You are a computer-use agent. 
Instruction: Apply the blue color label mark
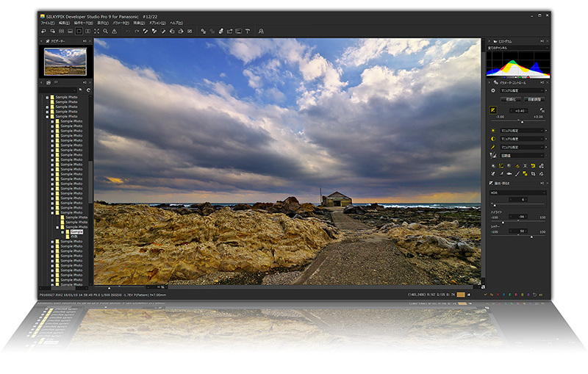[x=503, y=295]
